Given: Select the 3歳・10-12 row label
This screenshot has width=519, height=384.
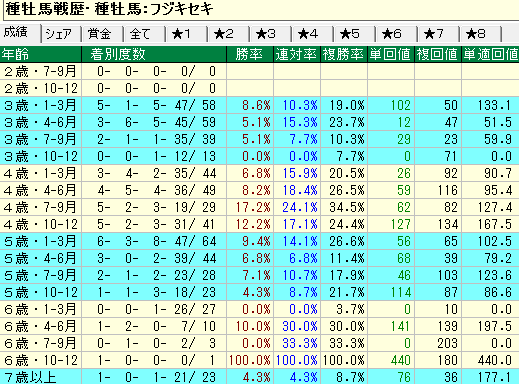Looking at the screenshot, I should point(41,156).
